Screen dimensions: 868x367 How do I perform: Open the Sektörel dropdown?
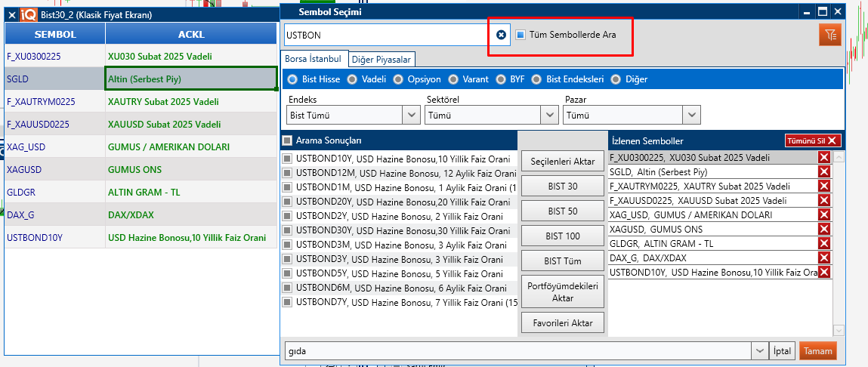coord(549,115)
